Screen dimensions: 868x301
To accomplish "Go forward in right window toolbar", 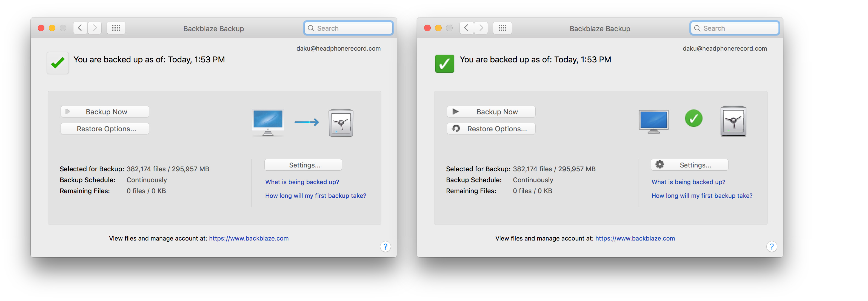I will pos(481,28).
